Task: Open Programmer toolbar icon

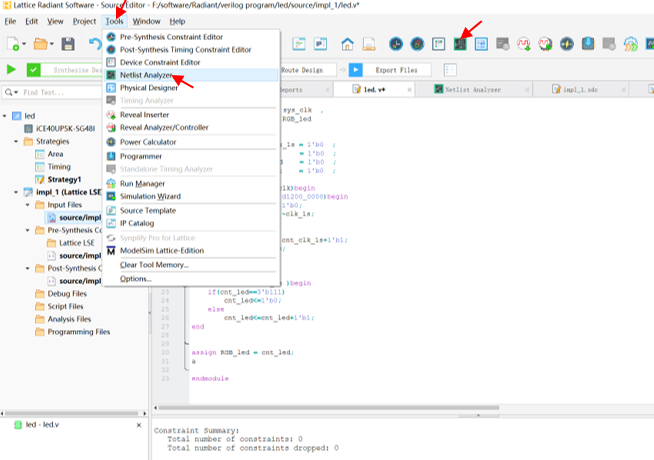Action: [588, 44]
